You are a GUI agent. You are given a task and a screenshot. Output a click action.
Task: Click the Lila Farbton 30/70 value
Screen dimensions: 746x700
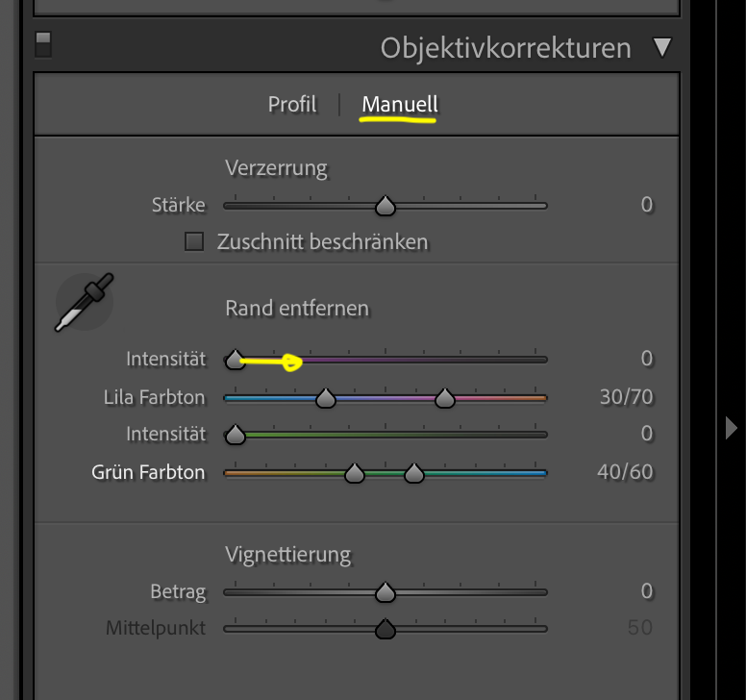[x=626, y=396]
